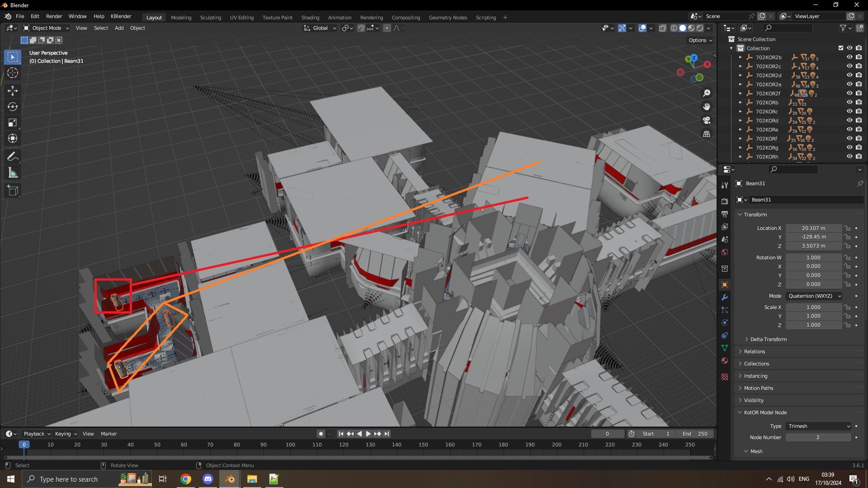This screenshot has width=868, height=488.
Task: Open the Scene properties tab
Action: click(x=725, y=239)
